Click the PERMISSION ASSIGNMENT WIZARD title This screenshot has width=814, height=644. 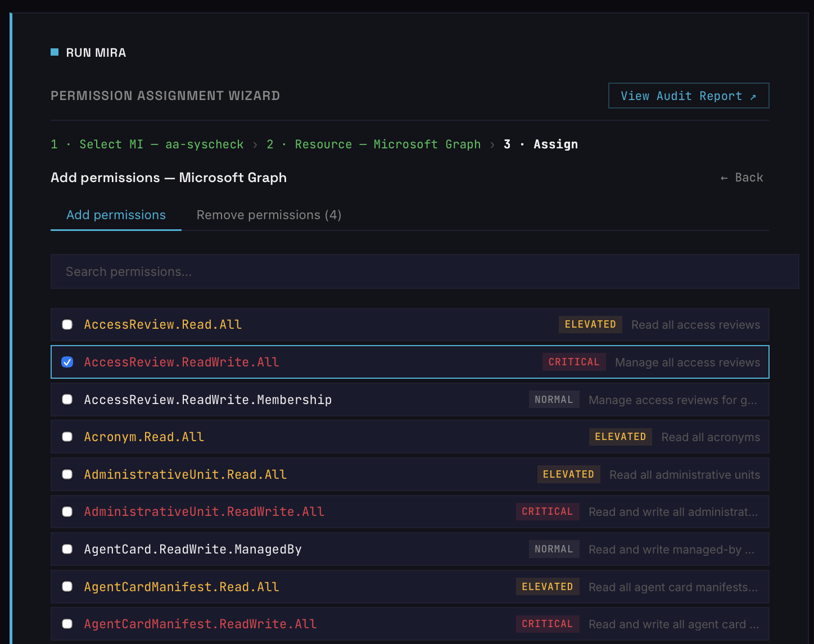(165, 96)
